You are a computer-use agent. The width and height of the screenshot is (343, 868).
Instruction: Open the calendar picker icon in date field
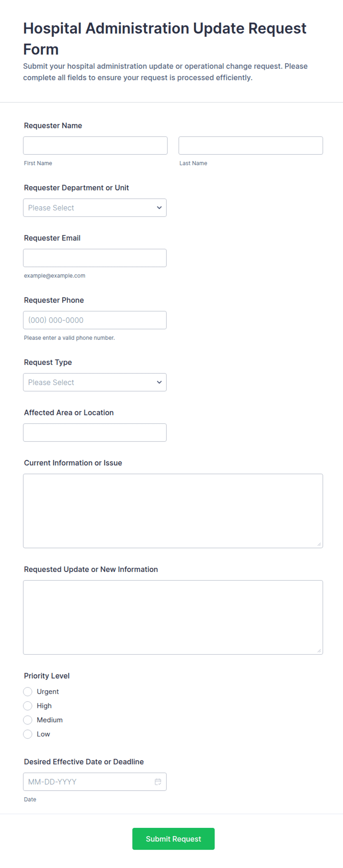[158, 781]
